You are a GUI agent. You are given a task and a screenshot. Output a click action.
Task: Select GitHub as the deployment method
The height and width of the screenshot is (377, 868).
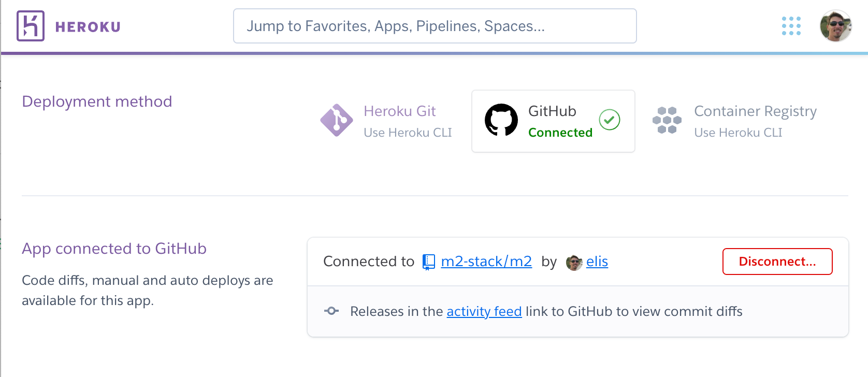tap(553, 121)
